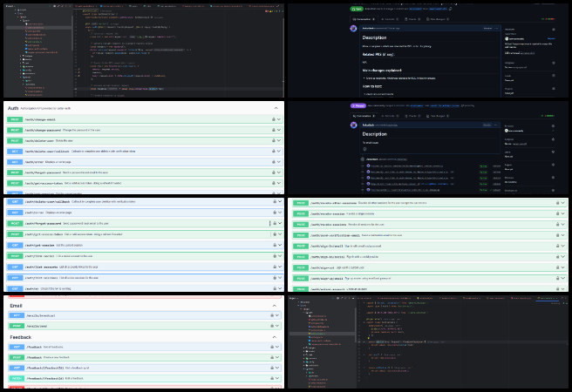This screenshot has width=572, height=392.
Task: Expand the POST /auth/change-email row chevron
Action: point(279,119)
